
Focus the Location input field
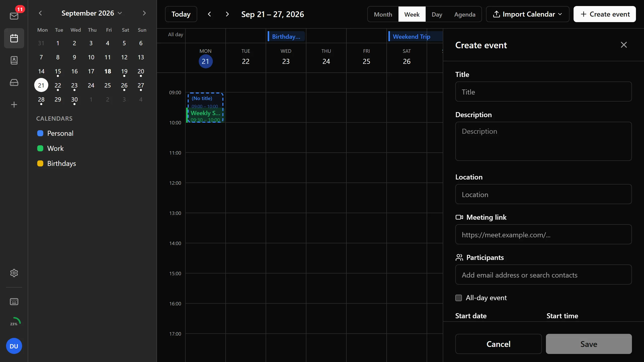pos(543,194)
